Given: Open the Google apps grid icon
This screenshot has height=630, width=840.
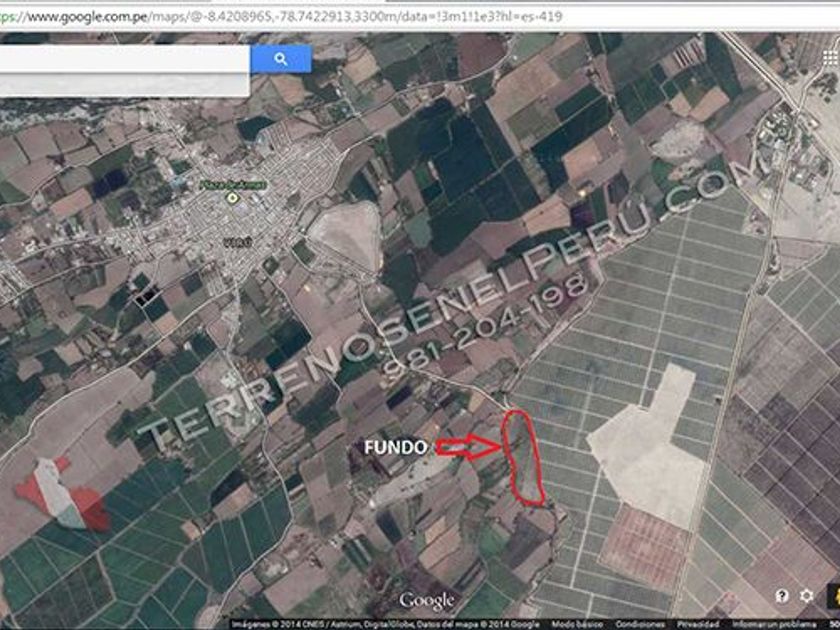Looking at the screenshot, I should coord(831,58).
